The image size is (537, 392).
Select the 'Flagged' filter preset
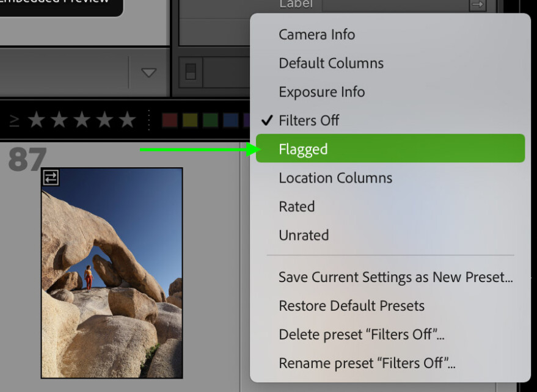coord(303,148)
